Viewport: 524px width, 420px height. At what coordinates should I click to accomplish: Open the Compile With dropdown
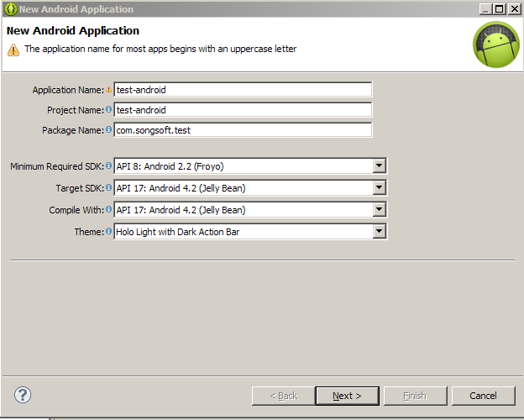(x=380, y=210)
